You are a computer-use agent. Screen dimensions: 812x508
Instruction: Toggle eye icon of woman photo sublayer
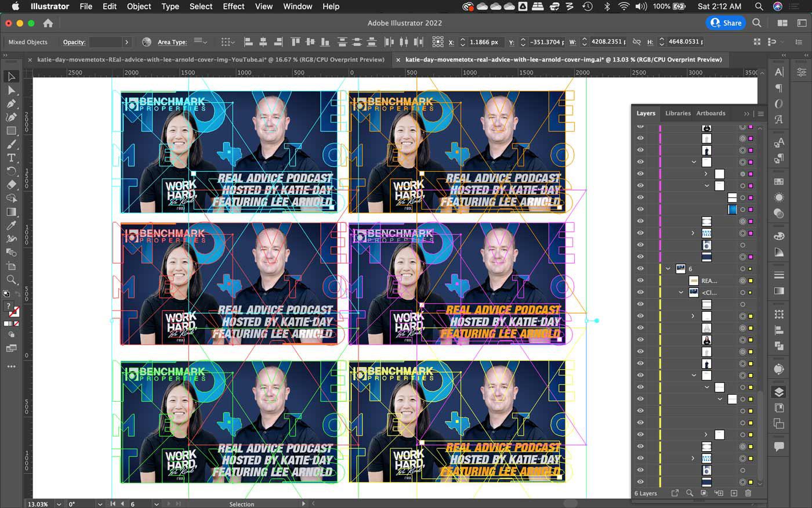coord(640,340)
